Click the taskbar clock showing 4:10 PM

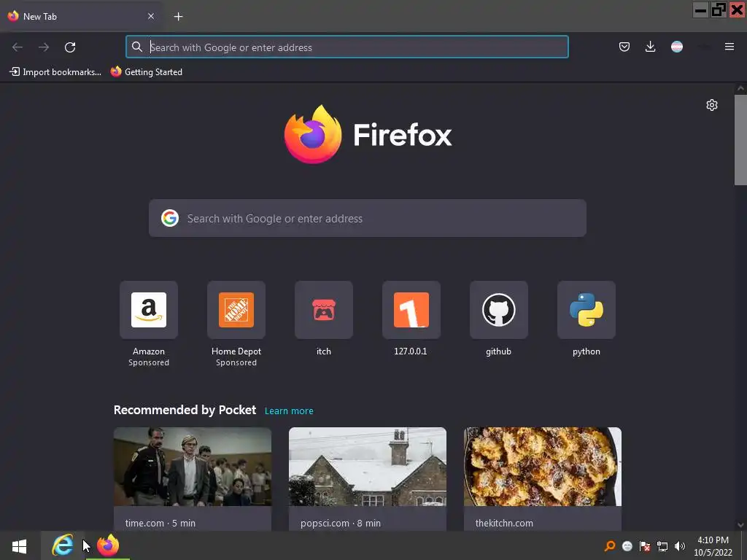(713, 546)
